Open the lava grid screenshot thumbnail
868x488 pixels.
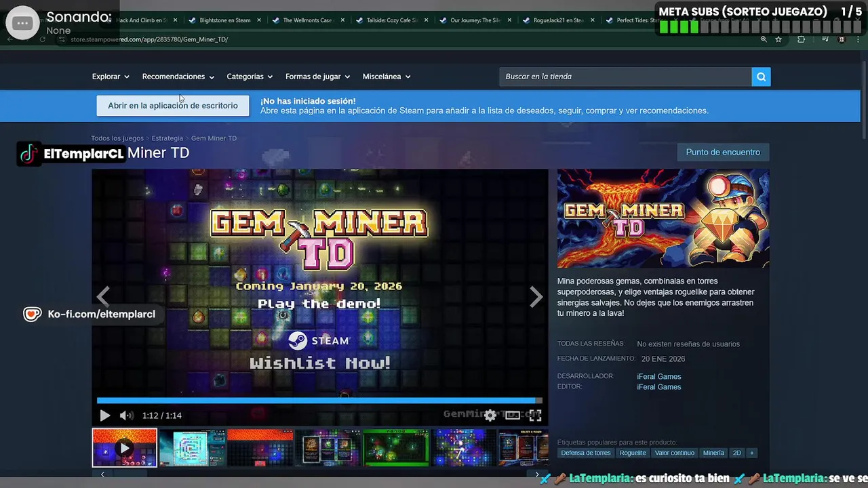[x=260, y=447]
